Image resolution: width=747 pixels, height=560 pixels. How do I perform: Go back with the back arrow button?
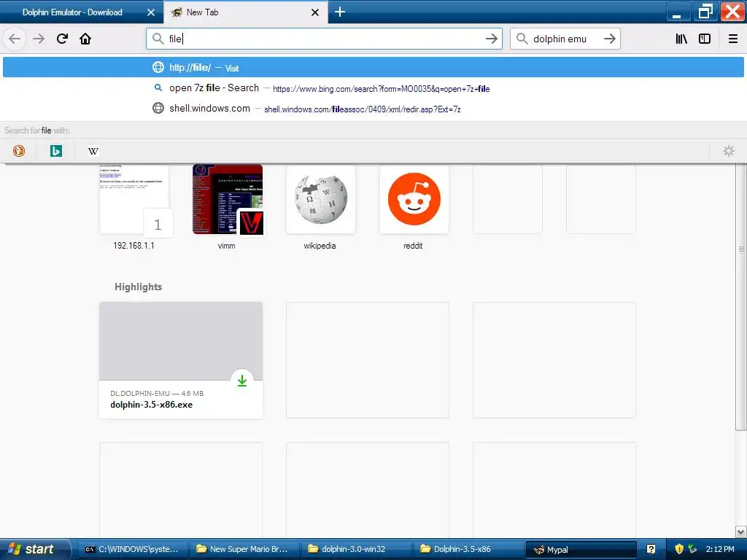click(15, 39)
